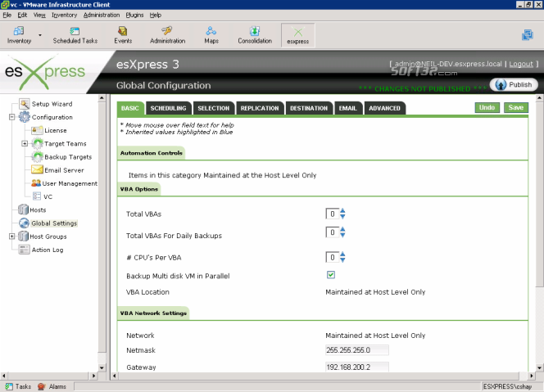Click the Total VBAs number field
544x392 pixels.
(x=332, y=214)
